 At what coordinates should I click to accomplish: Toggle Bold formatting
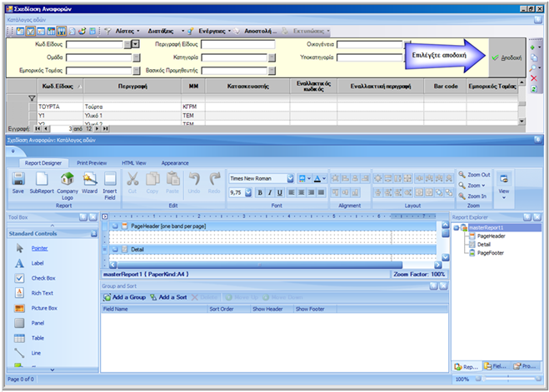(x=260, y=192)
